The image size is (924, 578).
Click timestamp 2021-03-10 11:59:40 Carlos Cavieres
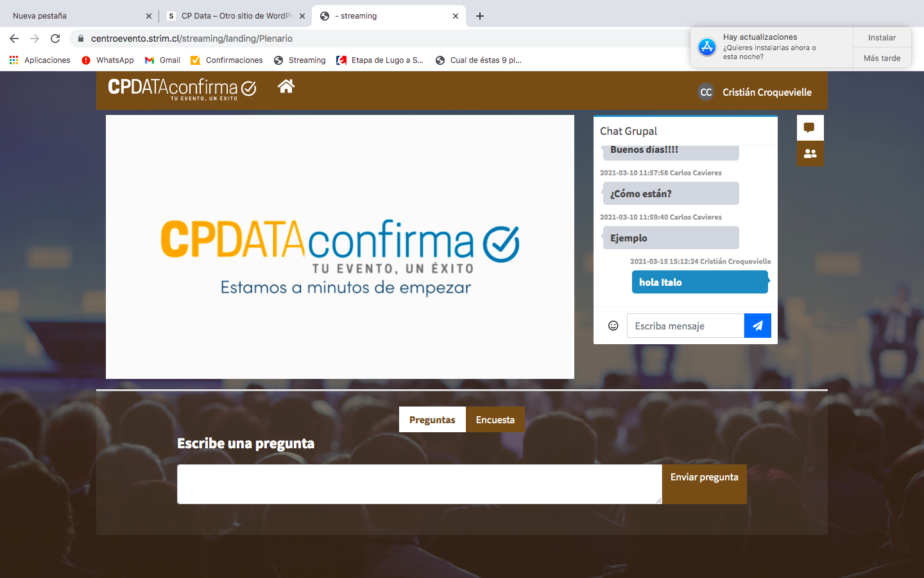click(661, 217)
